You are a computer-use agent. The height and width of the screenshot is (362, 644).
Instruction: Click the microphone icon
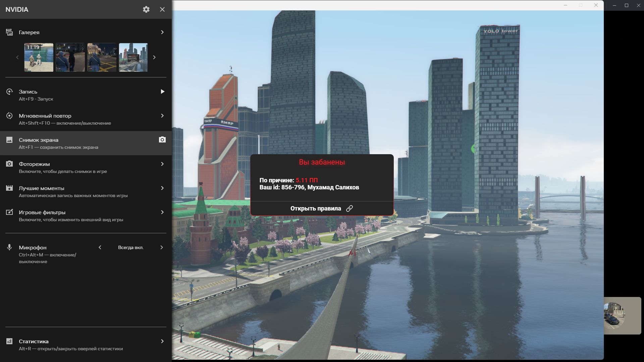[9, 247]
